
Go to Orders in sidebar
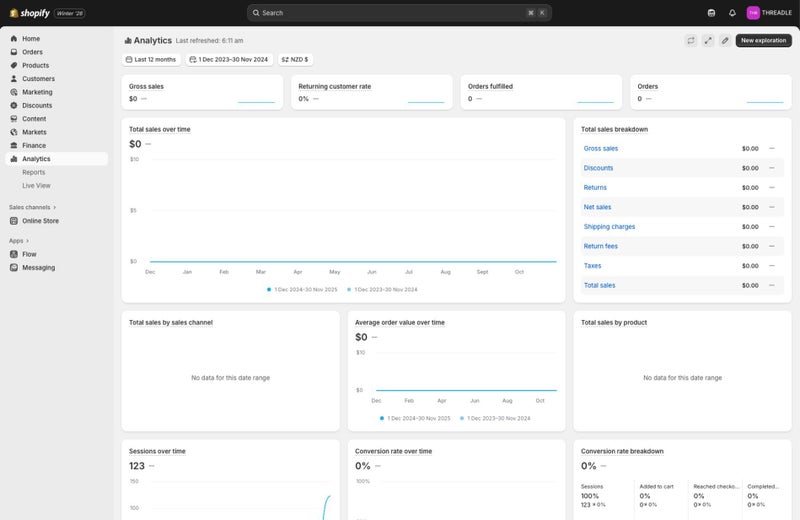click(32, 52)
